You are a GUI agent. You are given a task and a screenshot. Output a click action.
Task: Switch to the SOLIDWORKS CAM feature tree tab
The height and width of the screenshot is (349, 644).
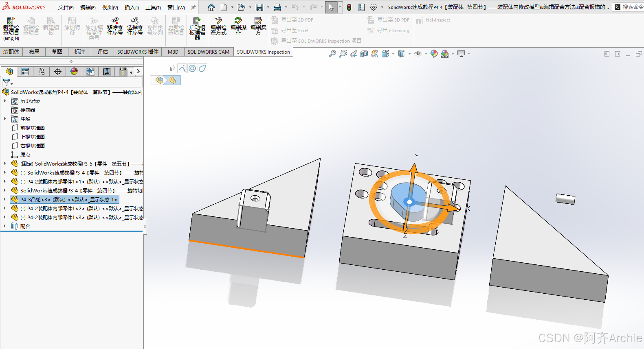pyautogui.click(x=90, y=72)
